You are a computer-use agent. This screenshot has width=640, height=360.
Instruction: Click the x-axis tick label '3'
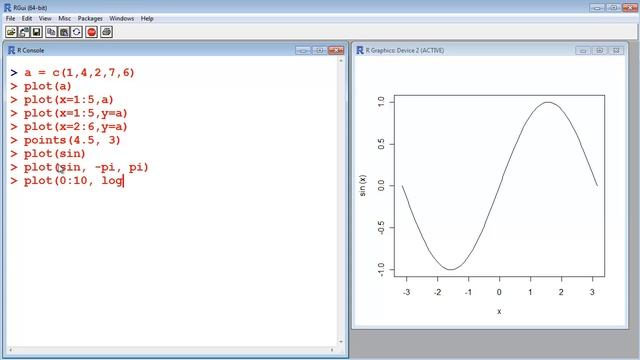(592, 292)
